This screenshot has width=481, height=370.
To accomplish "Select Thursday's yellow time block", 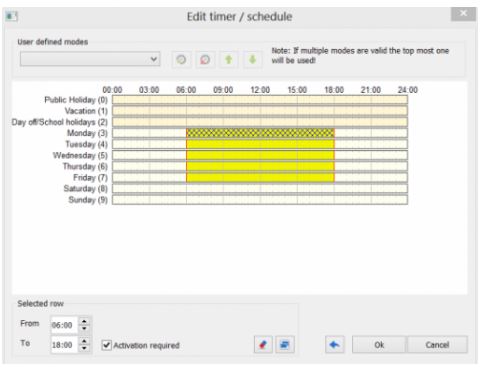I will (260, 166).
